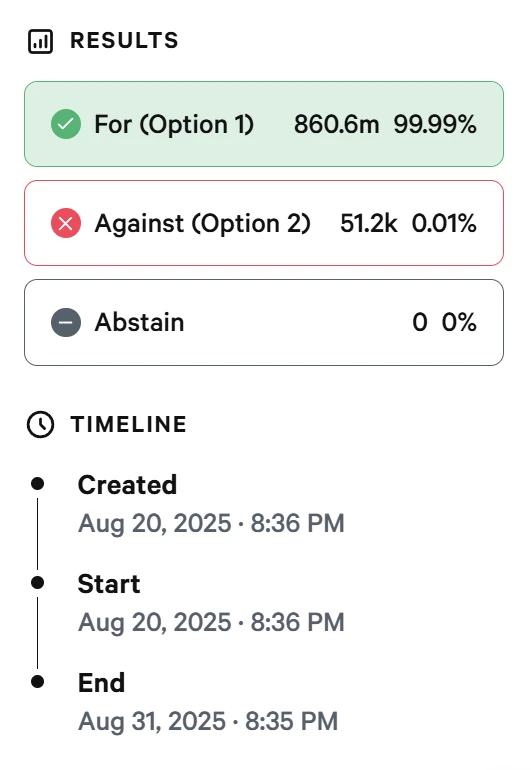Open the For (Option 1) result card
The image size is (531, 770).
[264, 124]
